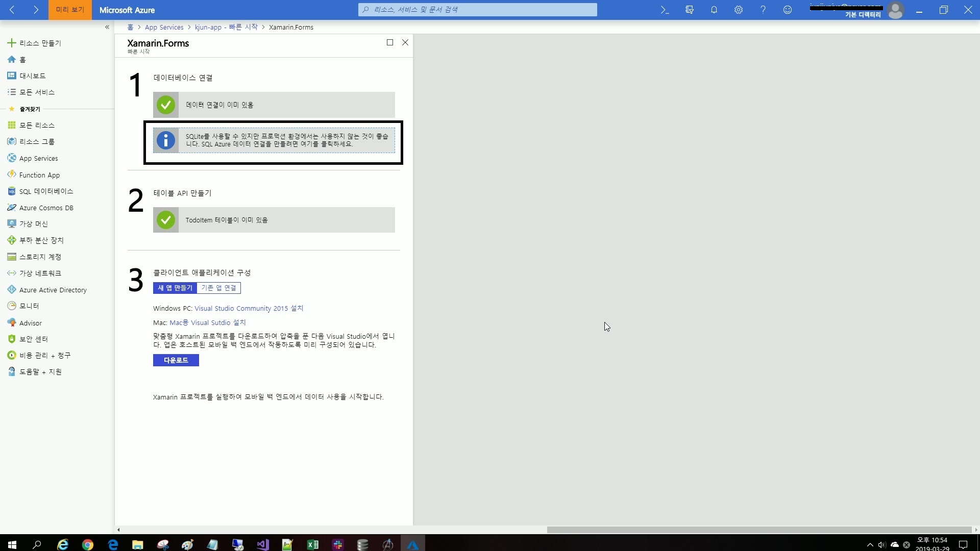Open SQL 데이터베이스 in sidebar
The height and width of the screenshot is (551, 980).
click(x=46, y=191)
